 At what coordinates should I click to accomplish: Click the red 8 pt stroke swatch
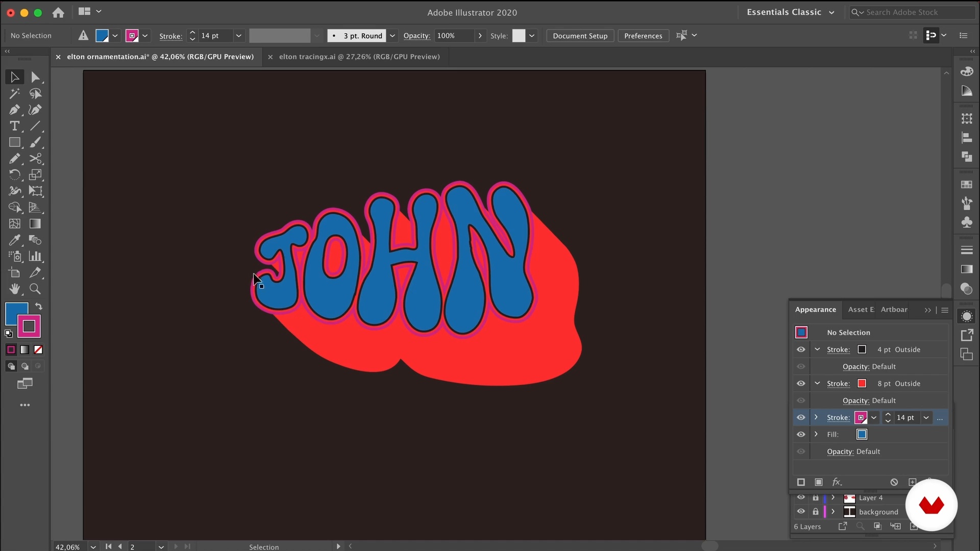pos(862,384)
